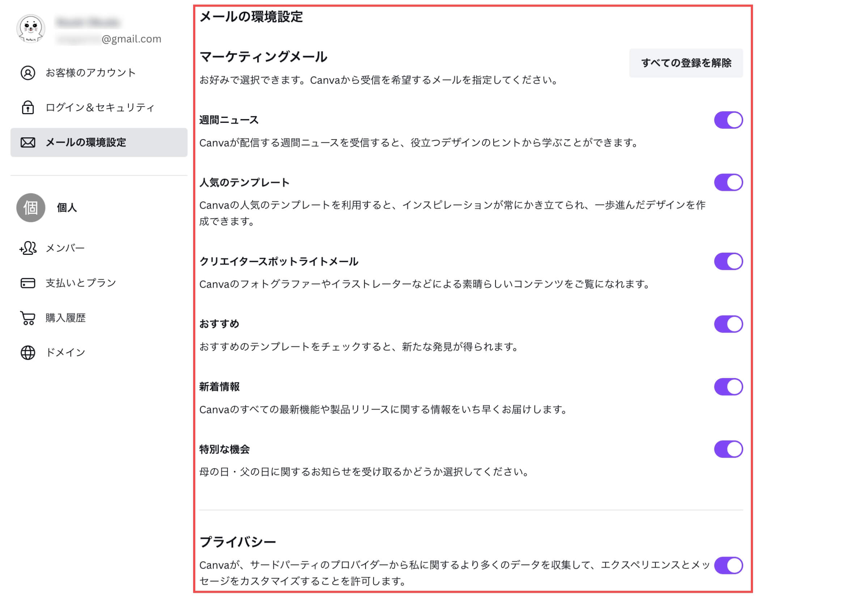The width and height of the screenshot is (868, 605).
Task: Click the メールの環境設定 page heading
Action: point(251,17)
